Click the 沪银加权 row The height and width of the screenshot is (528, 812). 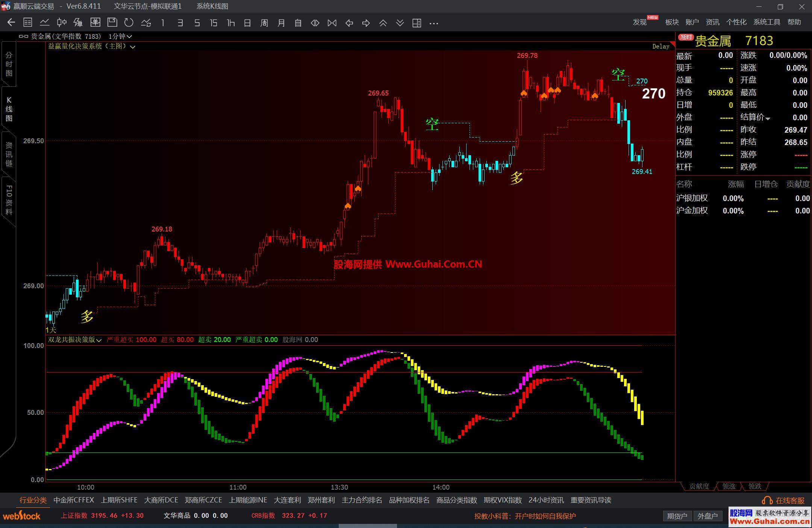click(x=692, y=198)
